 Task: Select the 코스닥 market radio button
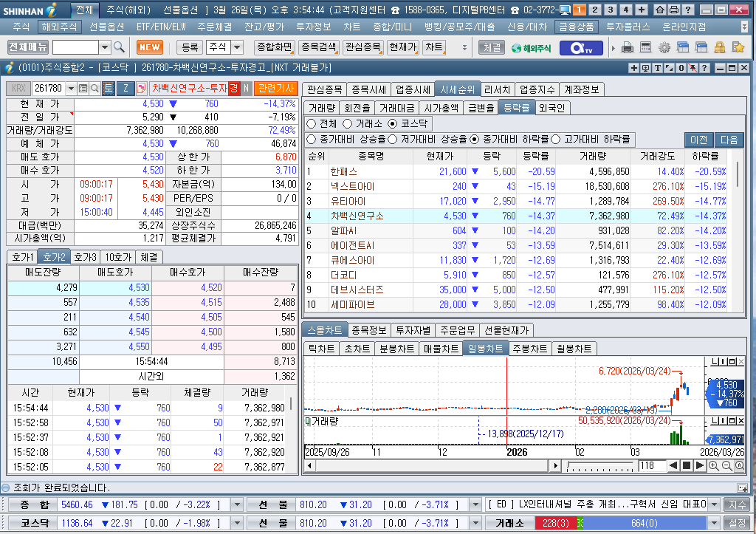(x=393, y=124)
